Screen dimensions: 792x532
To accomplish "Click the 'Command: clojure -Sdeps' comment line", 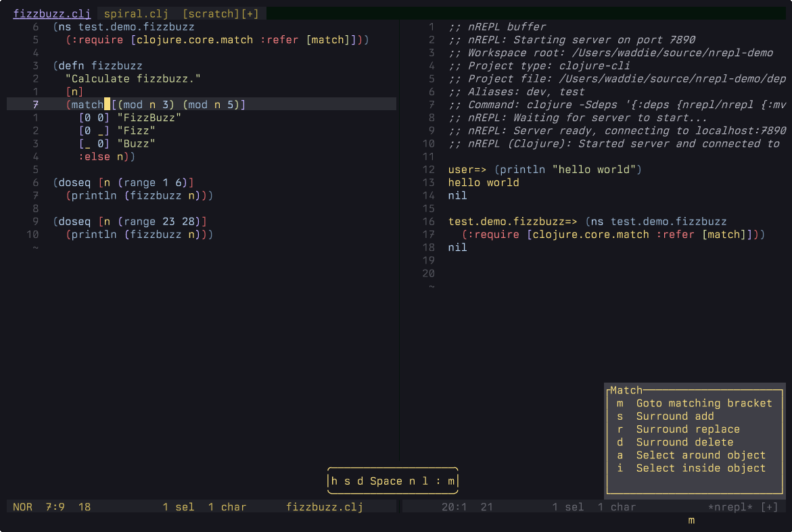I will point(618,105).
